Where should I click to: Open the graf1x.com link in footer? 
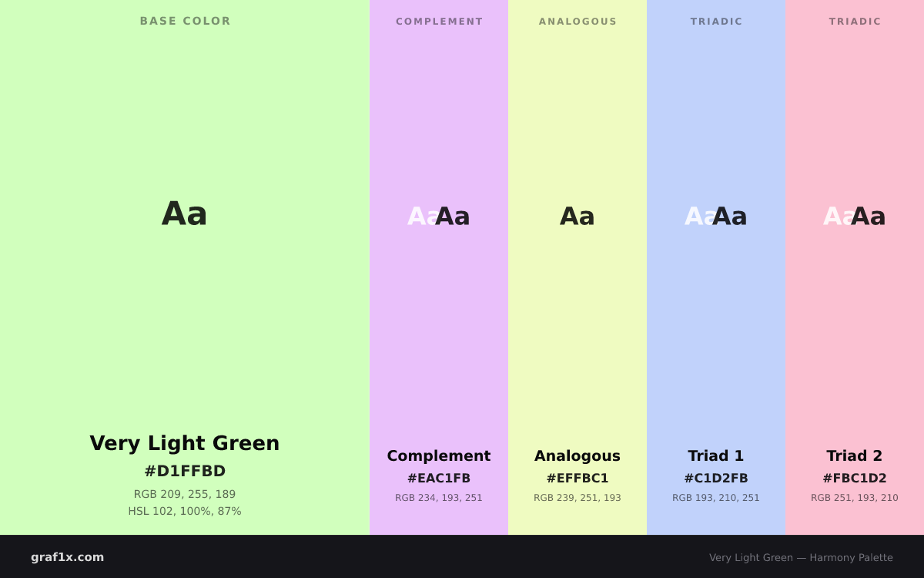click(x=68, y=557)
